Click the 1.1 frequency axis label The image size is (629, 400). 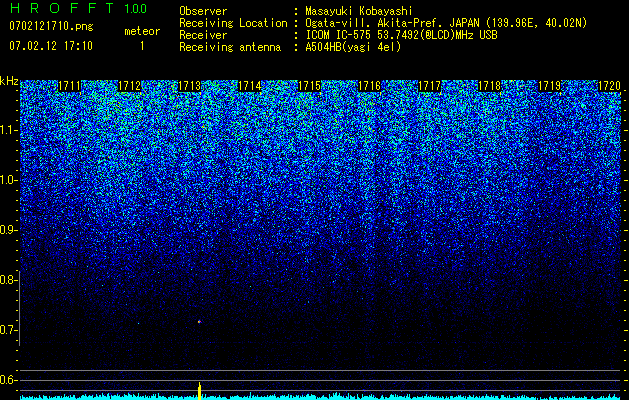coord(9,131)
